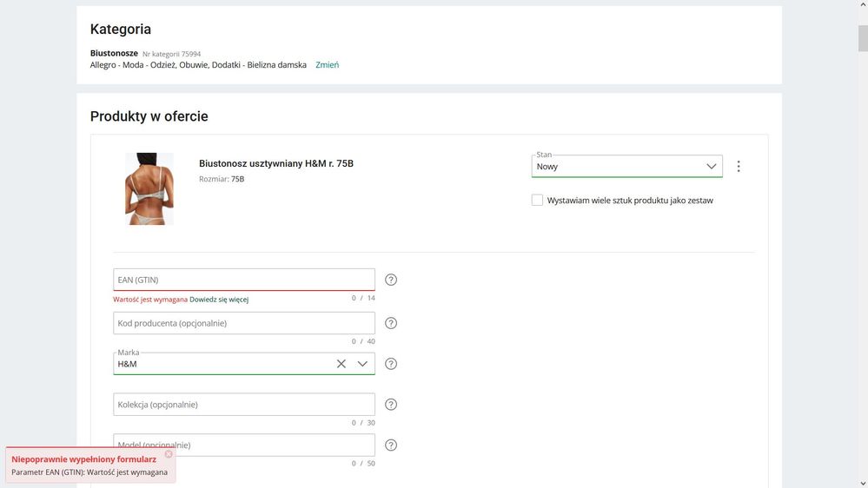
Task: Open help for the EAN (GTIN) field
Action: (x=391, y=280)
